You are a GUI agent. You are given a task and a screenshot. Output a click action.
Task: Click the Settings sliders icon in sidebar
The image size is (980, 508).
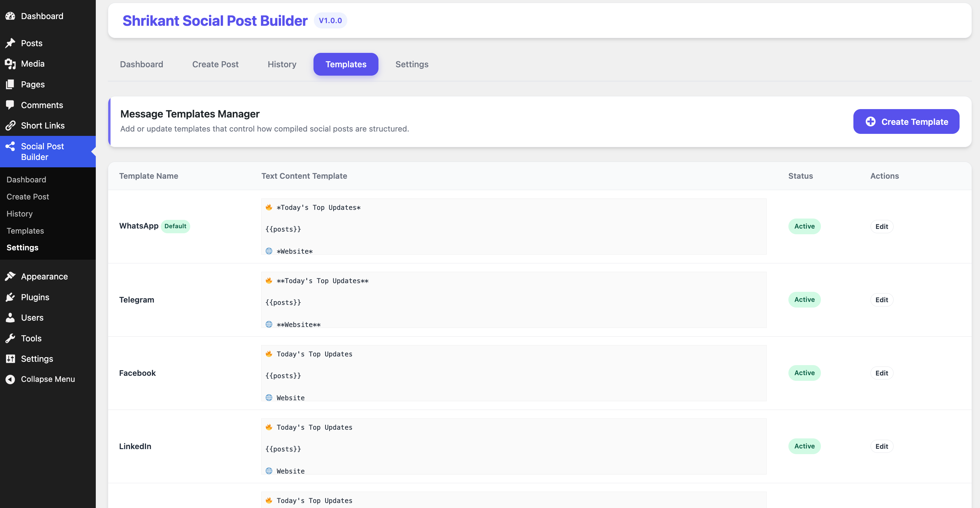coord(10,358)
